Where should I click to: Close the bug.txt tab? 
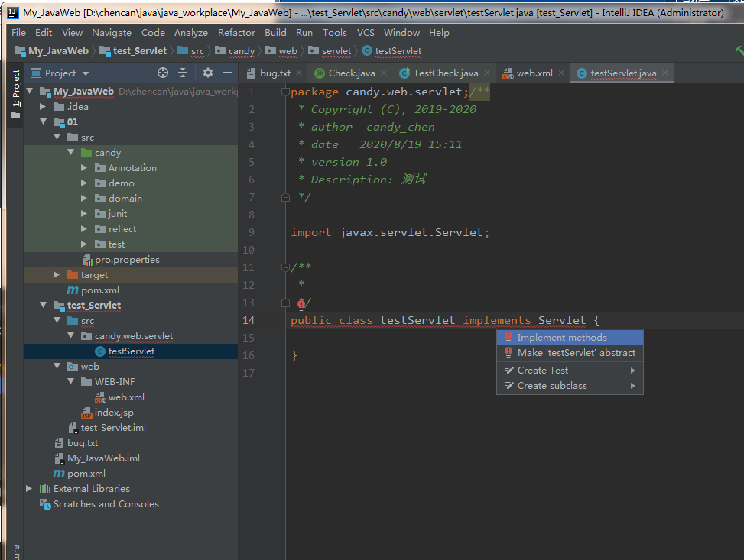[299, 73]
